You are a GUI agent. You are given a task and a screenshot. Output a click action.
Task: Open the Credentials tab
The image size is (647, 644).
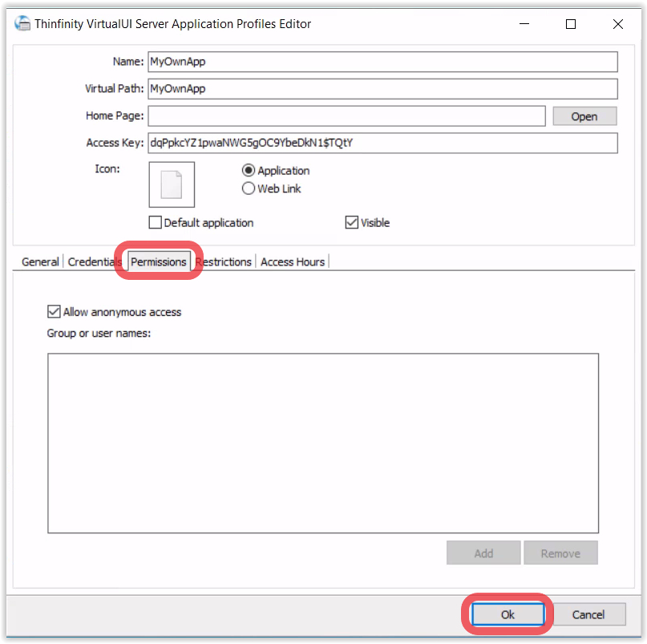coord(95,261)
